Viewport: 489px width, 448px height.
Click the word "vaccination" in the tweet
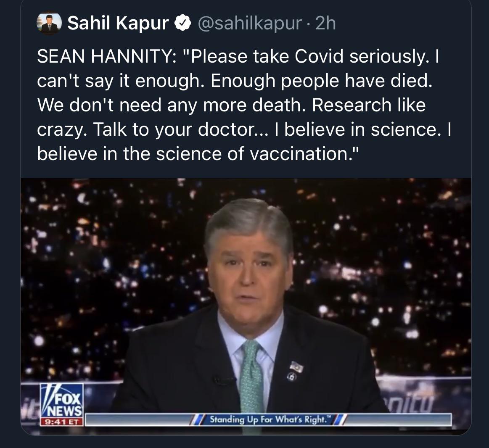coord(299,155)
